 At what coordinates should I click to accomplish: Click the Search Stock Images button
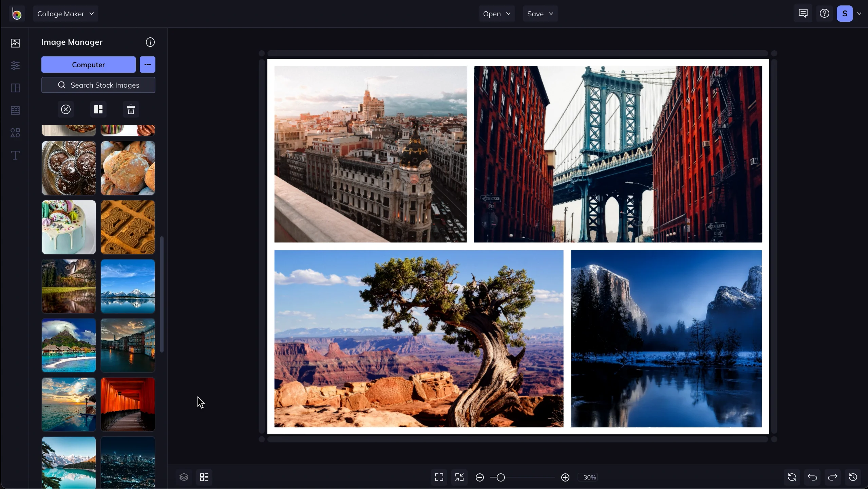98,85
